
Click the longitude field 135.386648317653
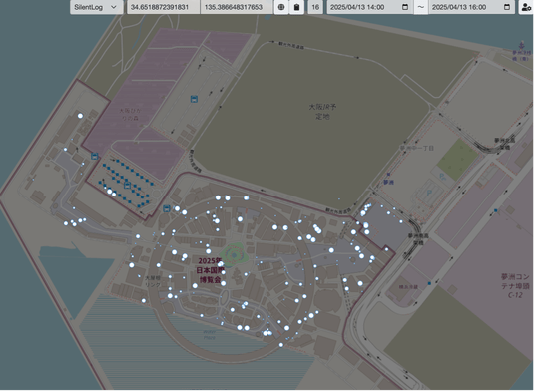click(237, 7)
